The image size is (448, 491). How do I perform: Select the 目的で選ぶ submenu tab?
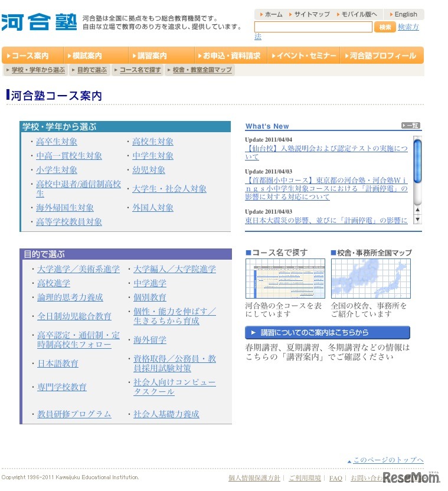point(90,70)
